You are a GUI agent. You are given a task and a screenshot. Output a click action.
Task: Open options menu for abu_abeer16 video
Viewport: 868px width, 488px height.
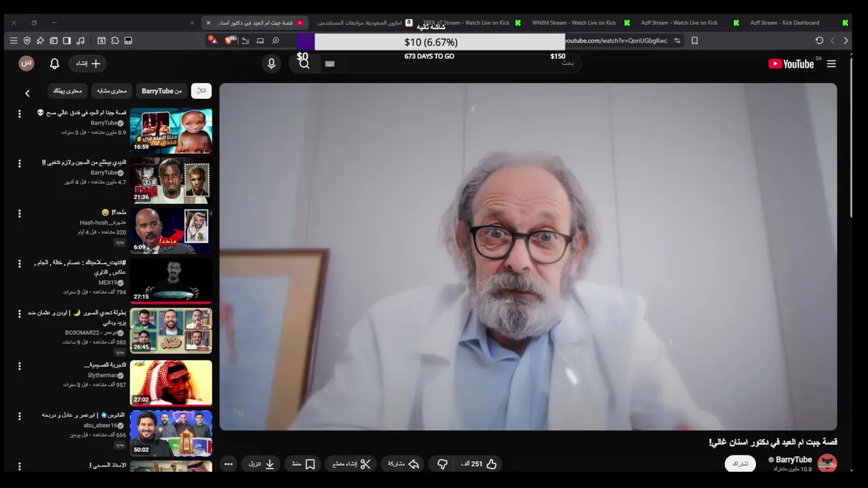19,416
